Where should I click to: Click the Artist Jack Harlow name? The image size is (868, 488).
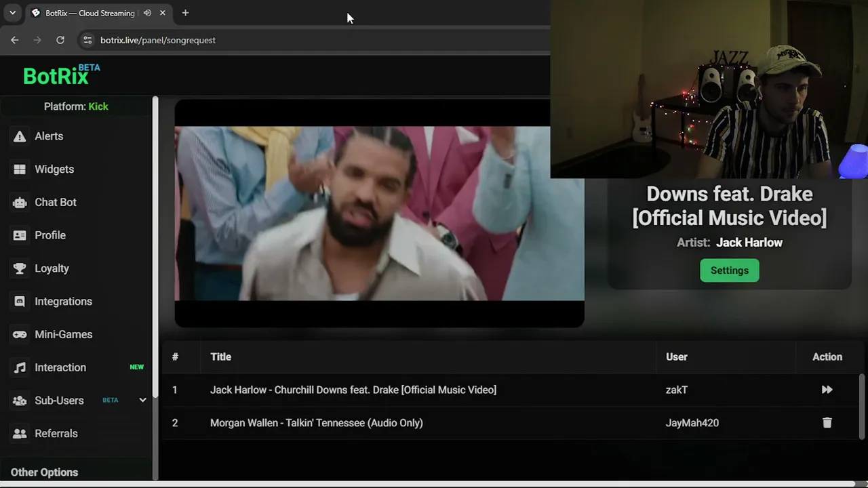(x=749, y=243)
